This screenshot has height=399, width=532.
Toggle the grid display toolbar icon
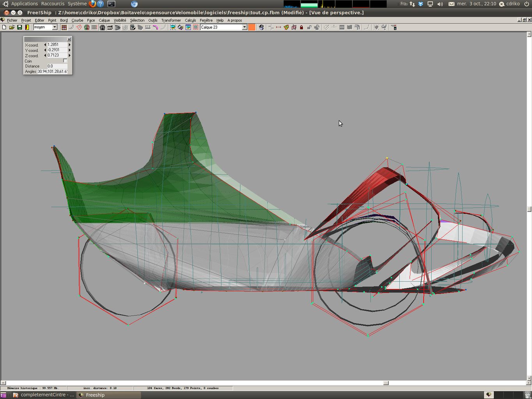tap(94, 27)
